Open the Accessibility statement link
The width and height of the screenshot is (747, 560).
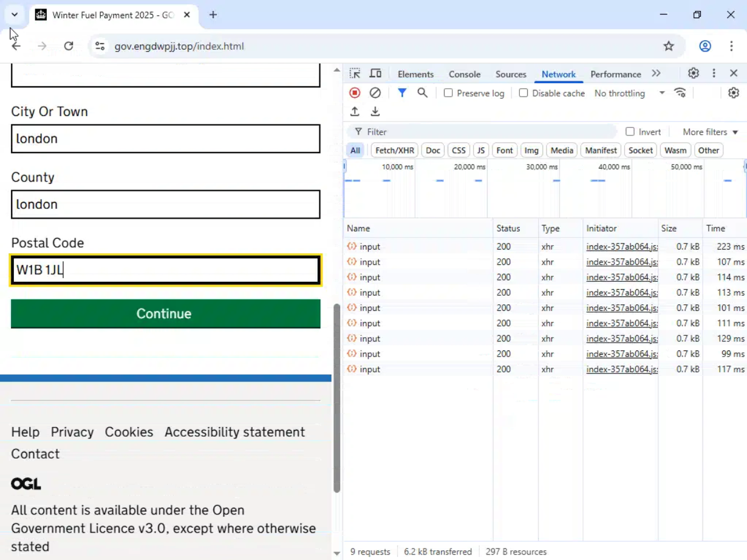click(234, 432)
